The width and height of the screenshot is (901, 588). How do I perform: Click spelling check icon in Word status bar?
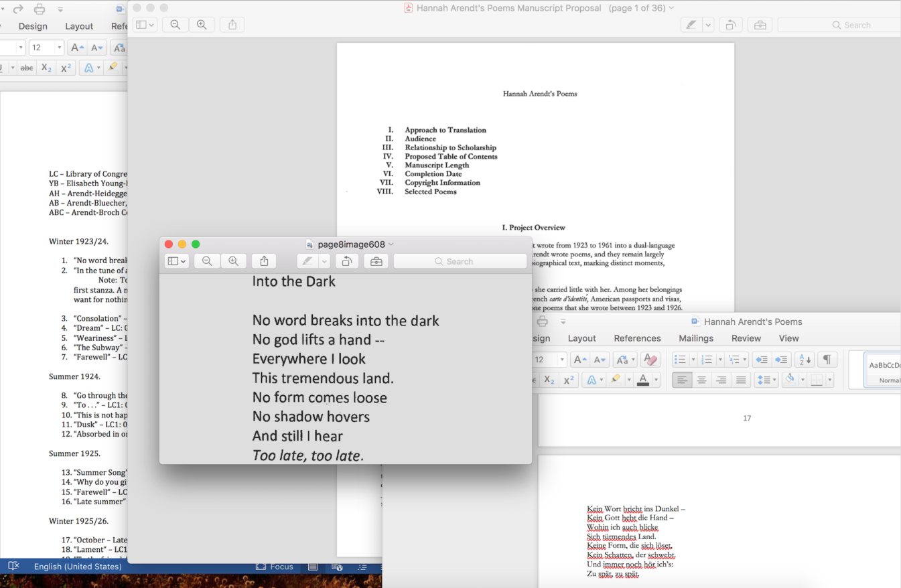(13, 567)
